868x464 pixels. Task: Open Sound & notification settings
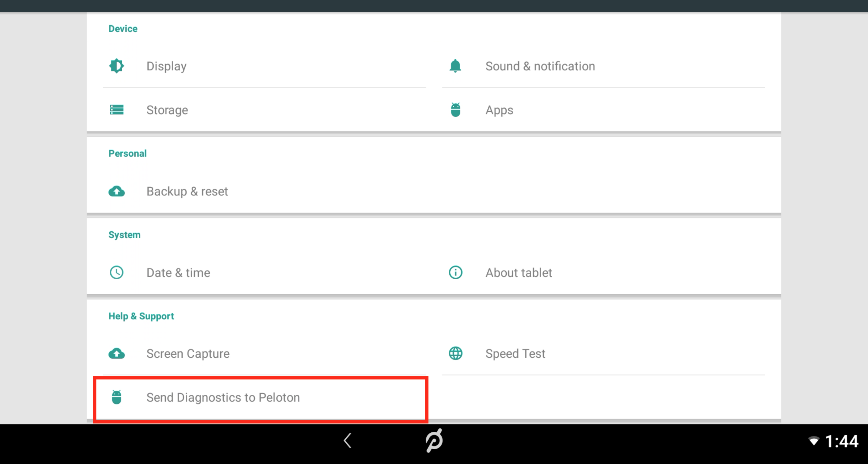point(603,66)
